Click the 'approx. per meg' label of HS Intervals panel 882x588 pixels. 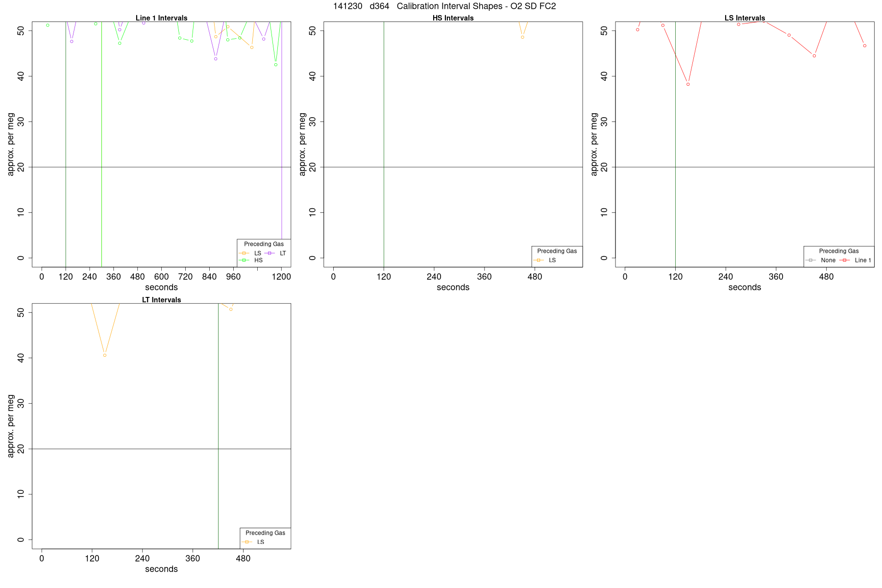[x=302, y=144]
